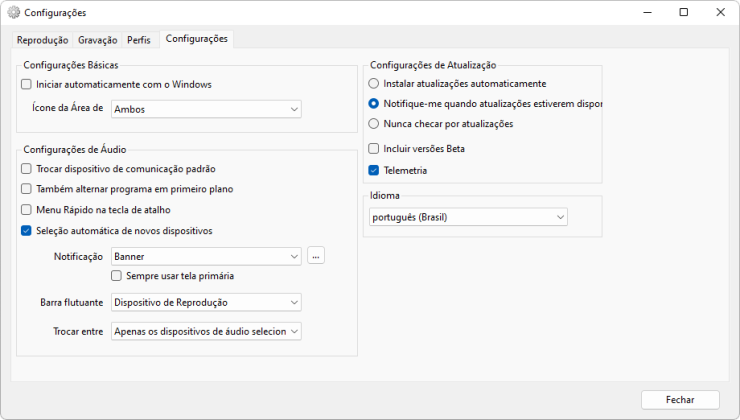
Task: Open the Barra flutuante dropdown
Action: [x=206, y=302]
